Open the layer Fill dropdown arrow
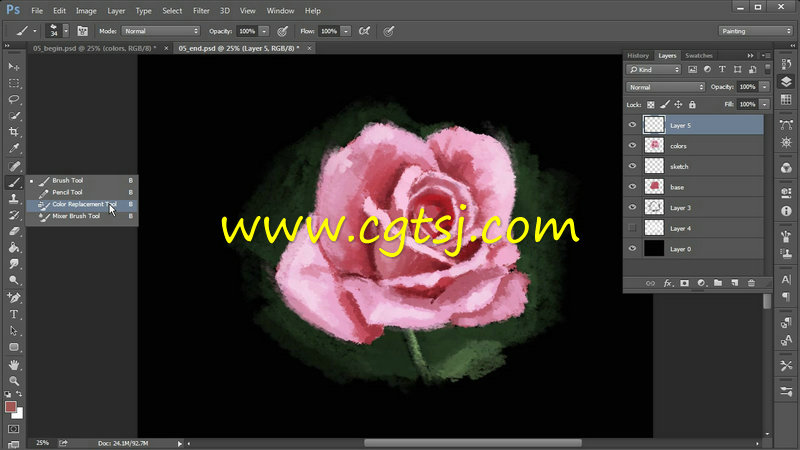The height and width of the screenshot is (450, 800). [x=764, y=105]
